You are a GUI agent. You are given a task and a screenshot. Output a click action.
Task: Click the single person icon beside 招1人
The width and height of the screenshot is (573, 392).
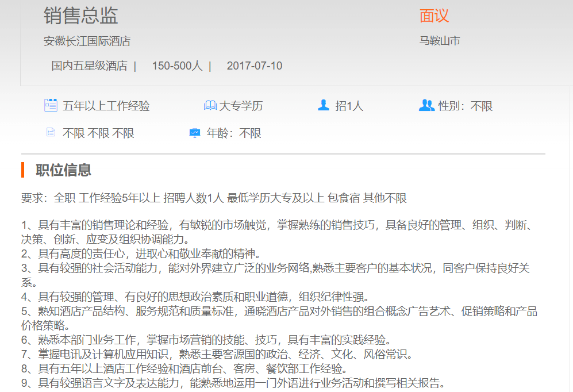click(324, 105)
